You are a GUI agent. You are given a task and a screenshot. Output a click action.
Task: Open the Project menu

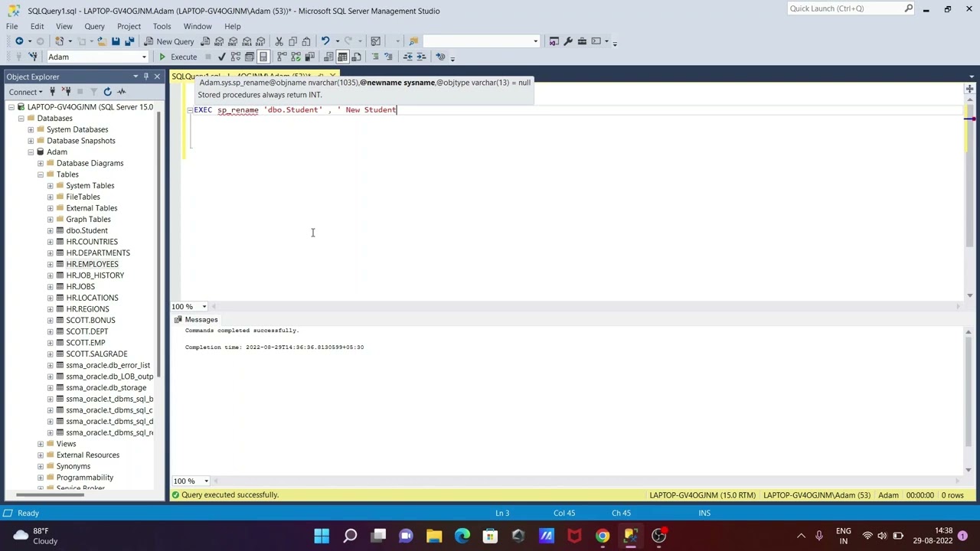(129, 26)
